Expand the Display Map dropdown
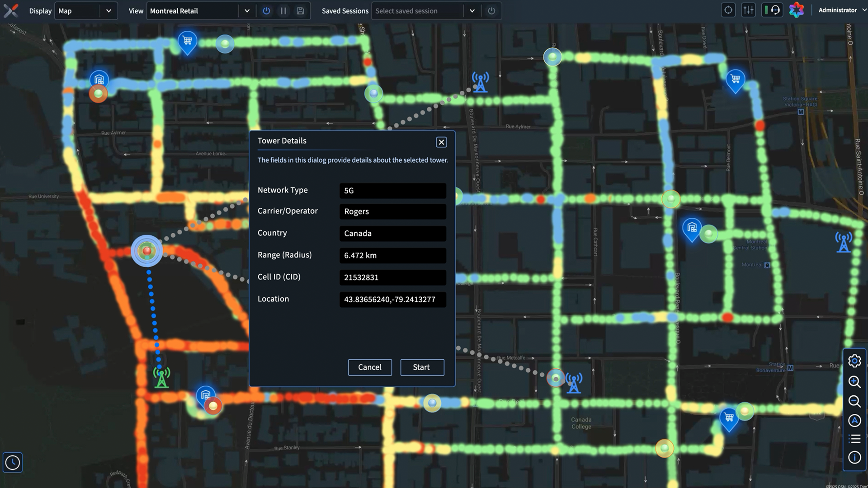Image resolution: width=868 pixels, height=488 pixels. point(108,11)
